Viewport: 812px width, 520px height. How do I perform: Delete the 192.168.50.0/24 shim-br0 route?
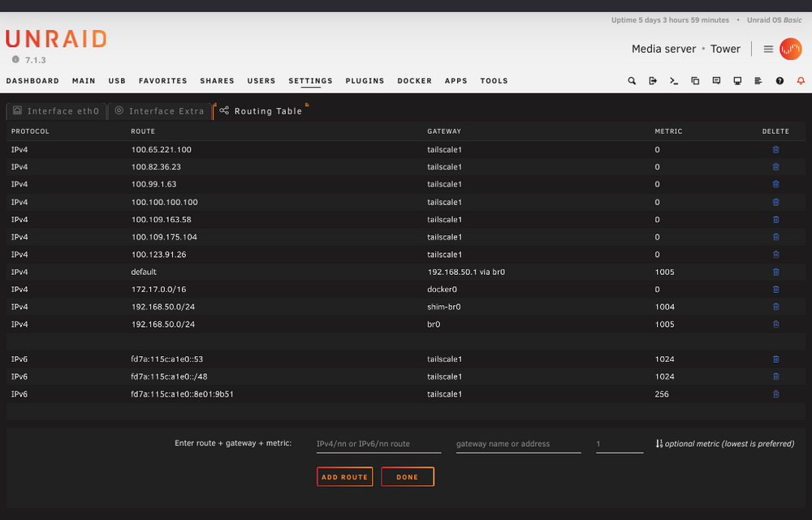[x=775, y=307]
